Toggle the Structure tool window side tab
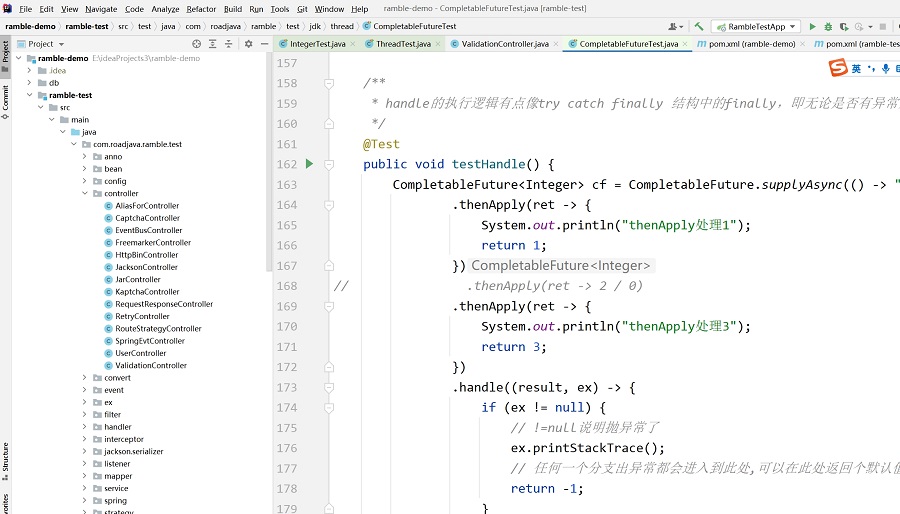 (x=5, y=461)
